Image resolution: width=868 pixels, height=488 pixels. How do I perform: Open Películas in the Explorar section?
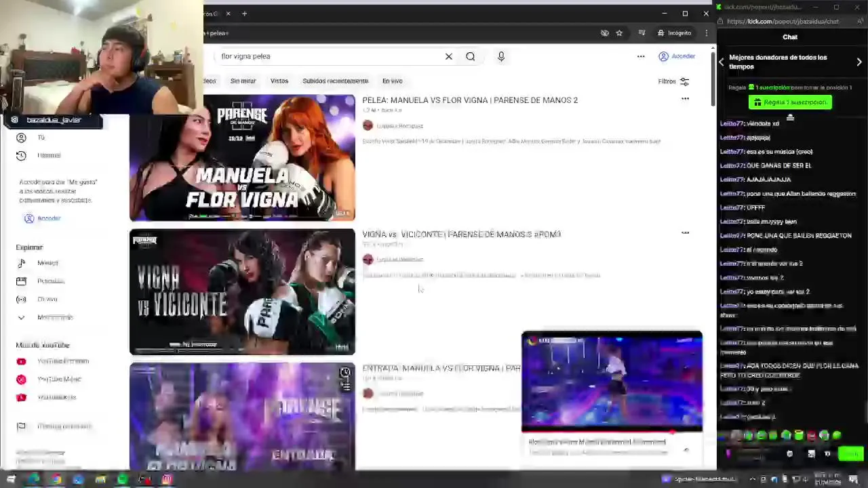pyautogui.click(x=50, y=281)
